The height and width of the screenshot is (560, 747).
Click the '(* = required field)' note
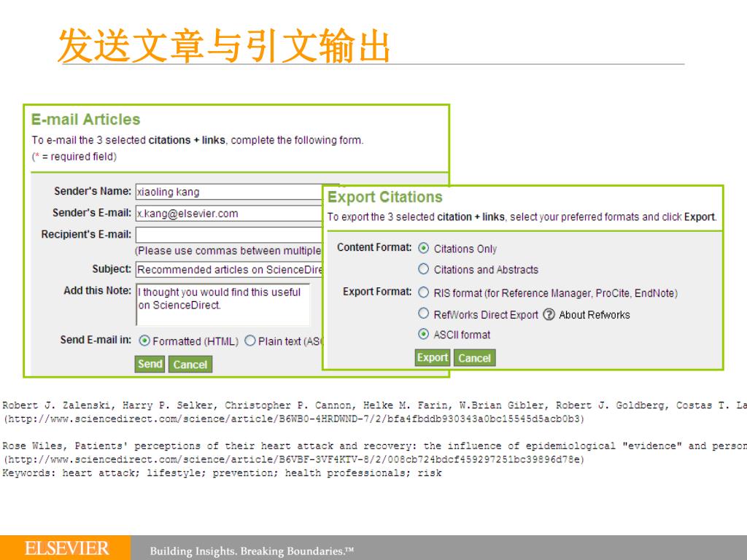click(x=74, y=157)
